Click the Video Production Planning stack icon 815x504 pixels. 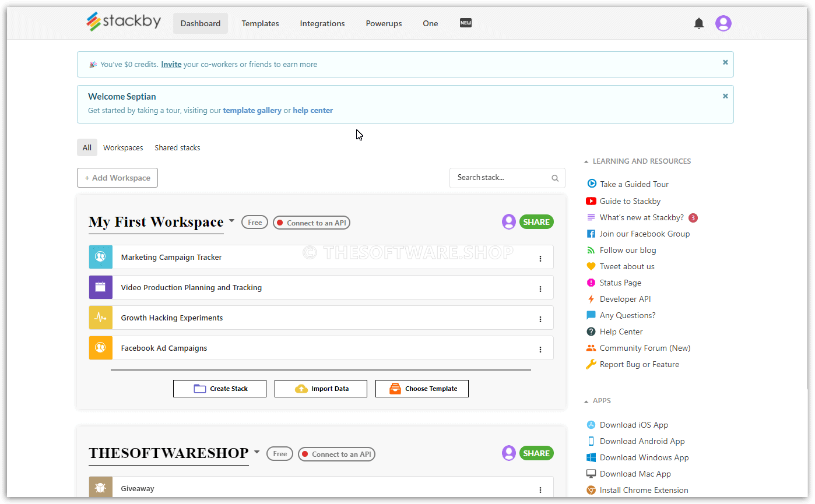coord(100,287)
